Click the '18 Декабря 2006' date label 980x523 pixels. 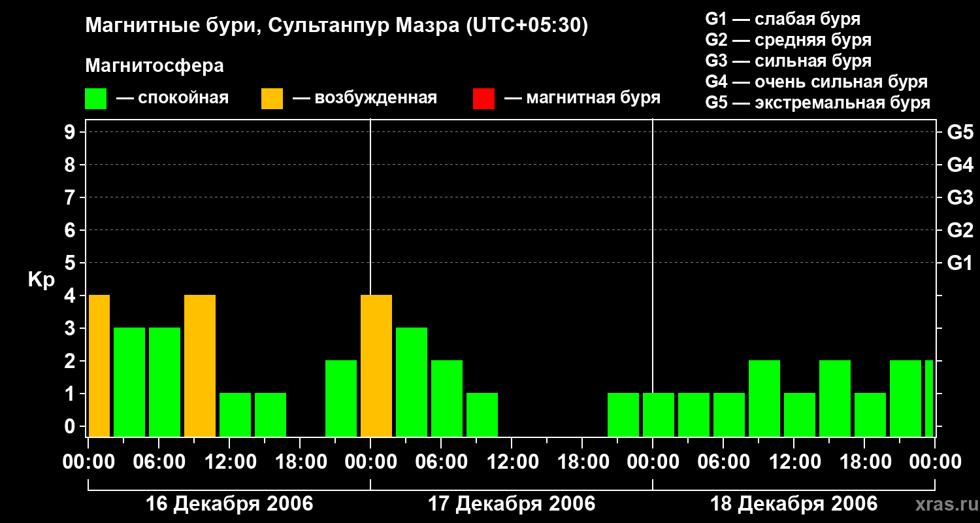pos(794,504)
